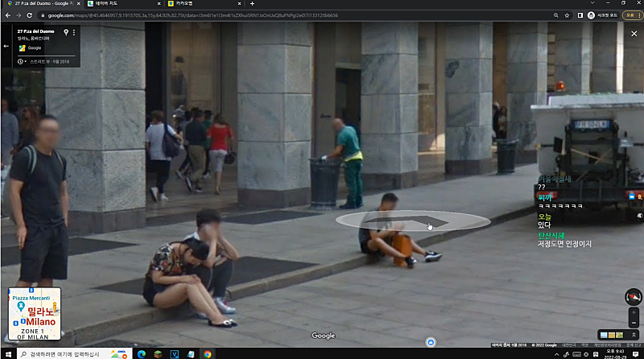Click browser forward arrow

[19, 15]
